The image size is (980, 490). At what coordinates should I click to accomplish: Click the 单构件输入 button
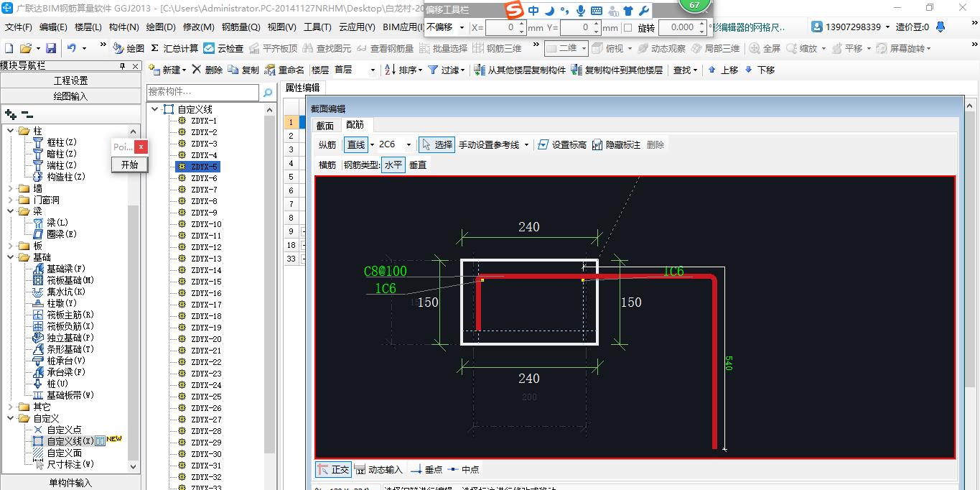[x=71, y=483]
